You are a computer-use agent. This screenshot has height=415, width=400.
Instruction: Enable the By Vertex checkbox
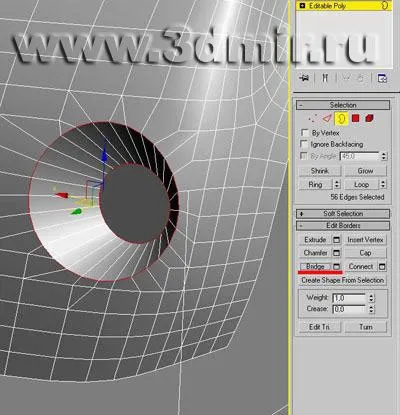coord(304,133)
